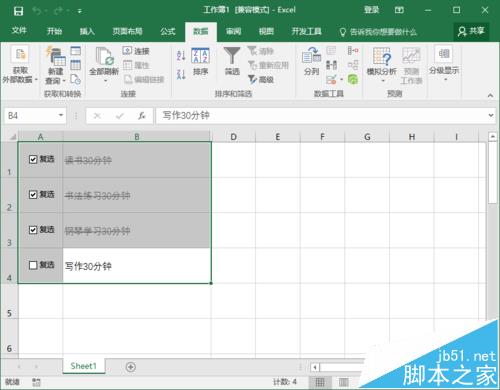Click the Select All corner triangle
This screenshot has width=500, height=390.
(x=13, y=137)
